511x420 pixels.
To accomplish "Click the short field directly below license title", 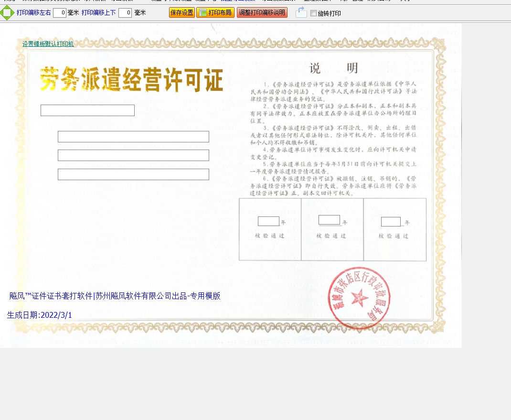I will pos(87,110).
